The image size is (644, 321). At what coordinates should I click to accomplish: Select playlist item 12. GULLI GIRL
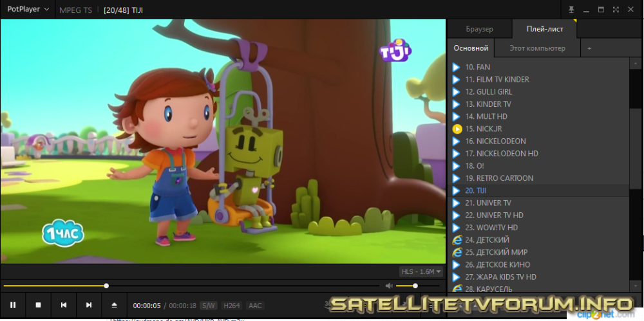[538, 91]
